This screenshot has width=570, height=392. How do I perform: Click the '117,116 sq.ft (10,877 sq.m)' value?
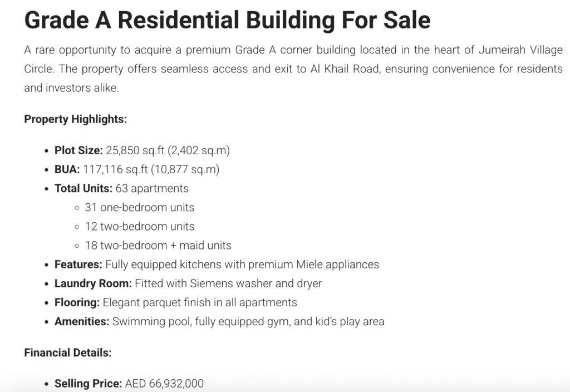(151, 169)
